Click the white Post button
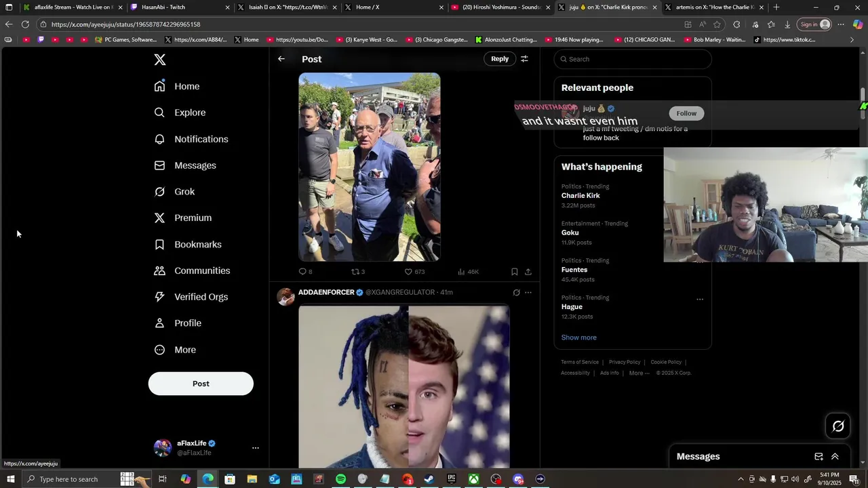868x488 pixels. click(201, 384)
